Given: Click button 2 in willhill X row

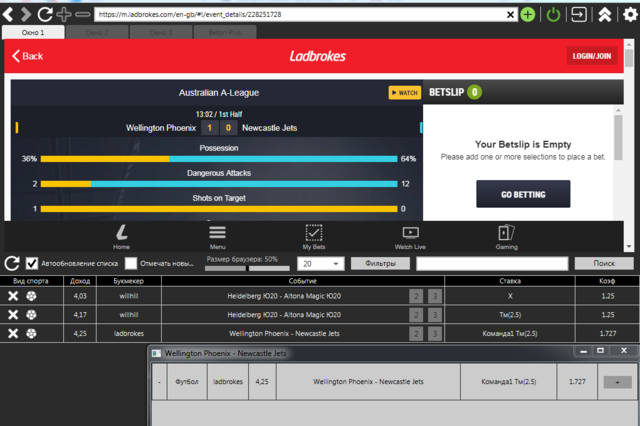Looking at the screenshot, I should tap(416, 296).
